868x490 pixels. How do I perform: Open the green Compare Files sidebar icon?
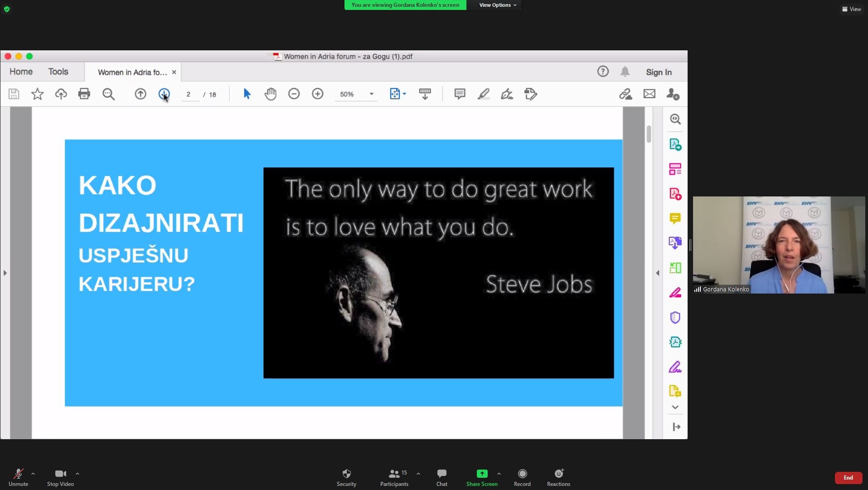click(675, 268)
